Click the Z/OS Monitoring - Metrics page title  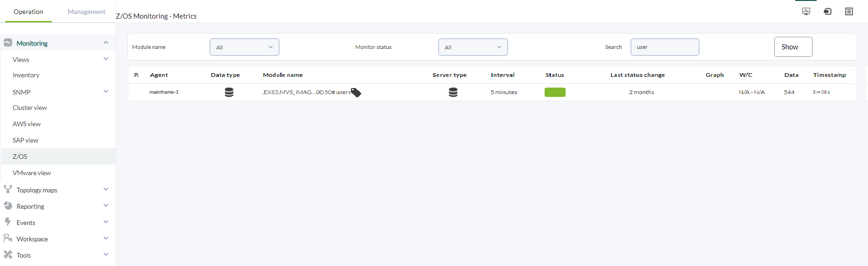click(x=156, y=16)
